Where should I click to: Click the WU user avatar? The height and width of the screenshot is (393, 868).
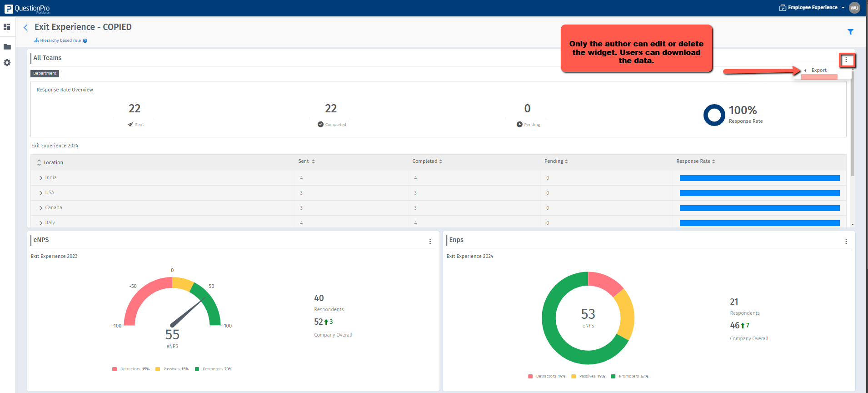coord(854,8)
